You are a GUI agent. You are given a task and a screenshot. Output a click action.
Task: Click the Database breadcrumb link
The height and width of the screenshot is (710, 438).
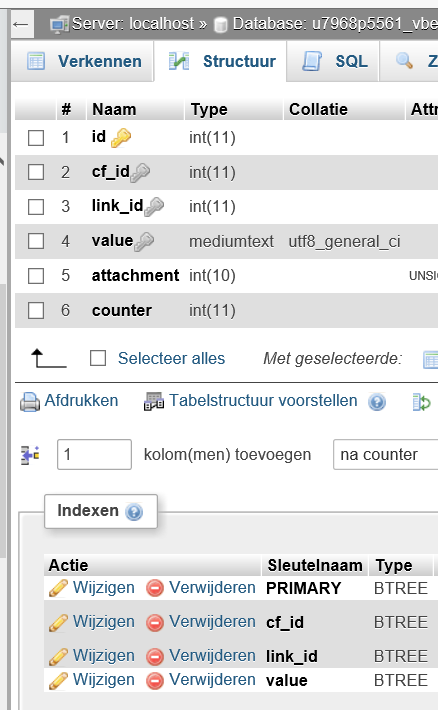[334, 24]
